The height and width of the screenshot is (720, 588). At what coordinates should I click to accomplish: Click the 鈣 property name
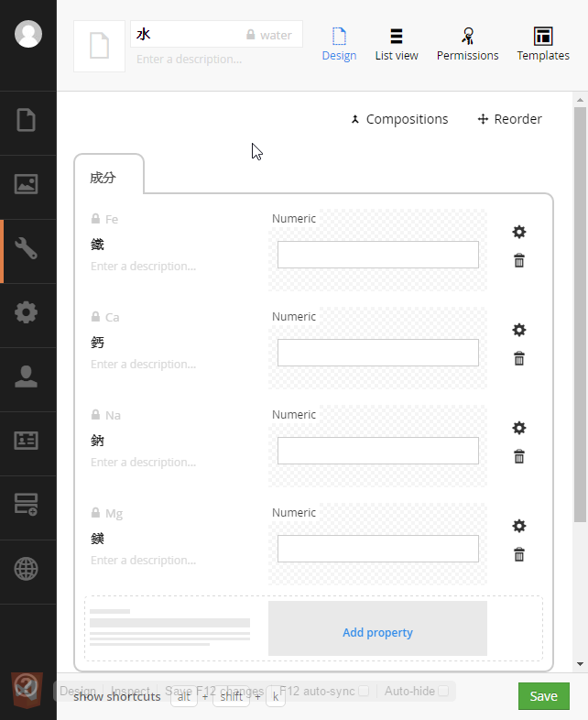point(97,342)
